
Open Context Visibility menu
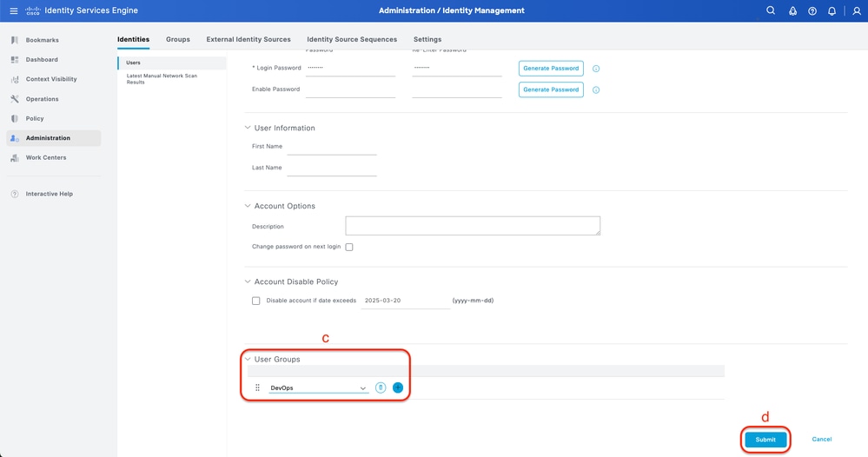(51, 79)
